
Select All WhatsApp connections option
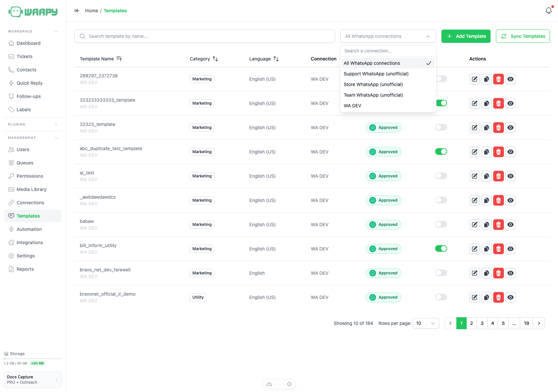(x=388, y=63)
